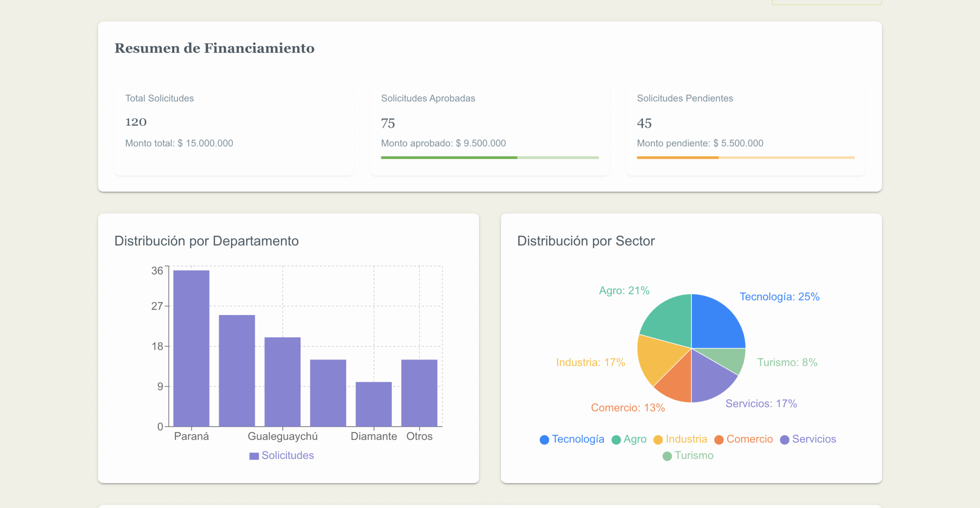Click the Distribución por Sector title
The height and width of the screenshot is (508, 980).
[586, 241]
